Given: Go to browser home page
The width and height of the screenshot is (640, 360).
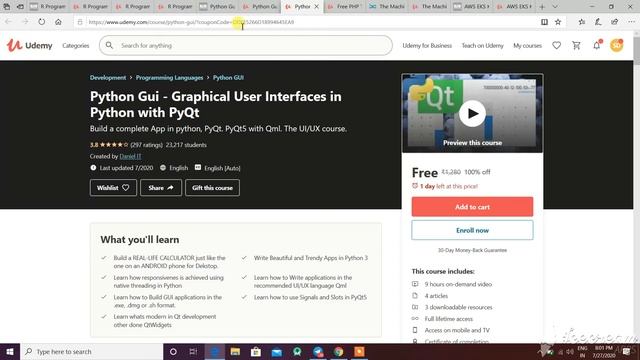Looking at the screenshot, I should (x=58, y=22).
